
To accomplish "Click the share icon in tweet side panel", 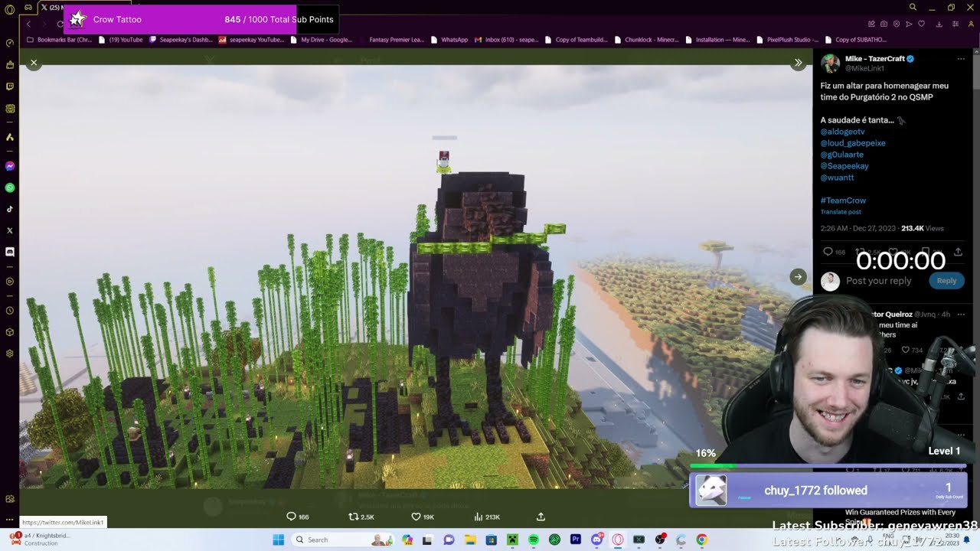I will (x=958, y=252).
